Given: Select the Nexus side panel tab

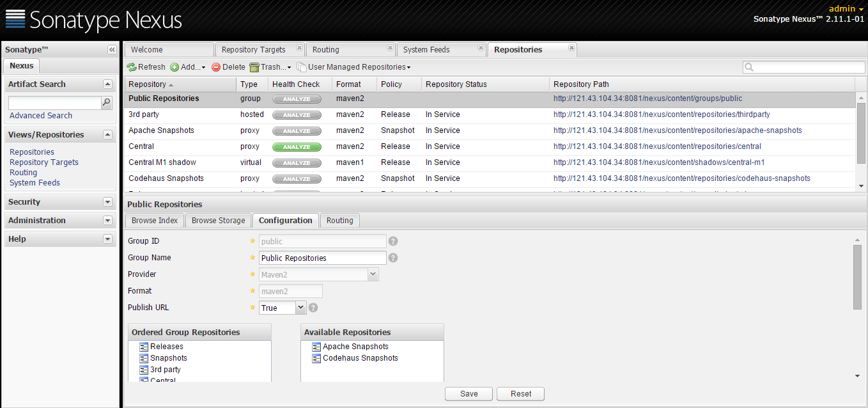Looking at the screenshot, I should pos(22,66).
